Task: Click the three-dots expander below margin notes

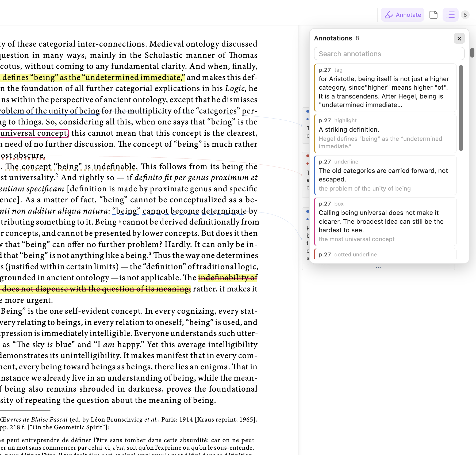Action: tap(378, 267)
